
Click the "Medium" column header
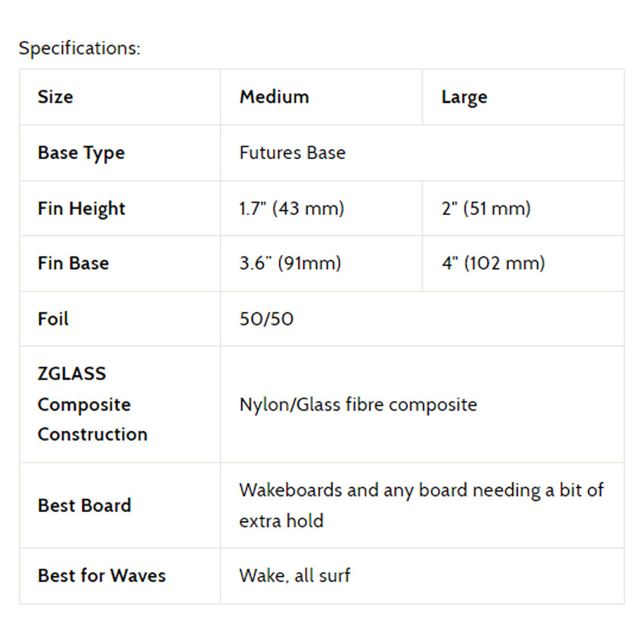tap(274, 97)
